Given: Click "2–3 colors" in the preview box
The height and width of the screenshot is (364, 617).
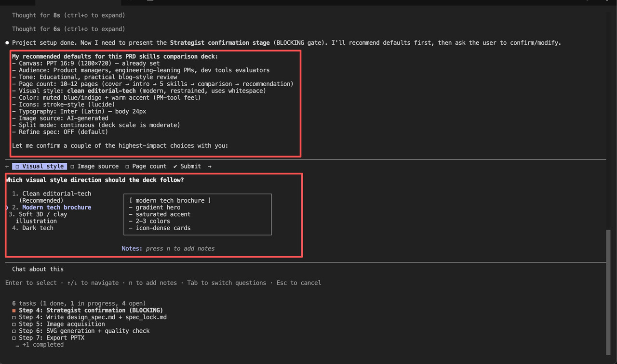Looking at the screenshot, I should tap(149, 221).
